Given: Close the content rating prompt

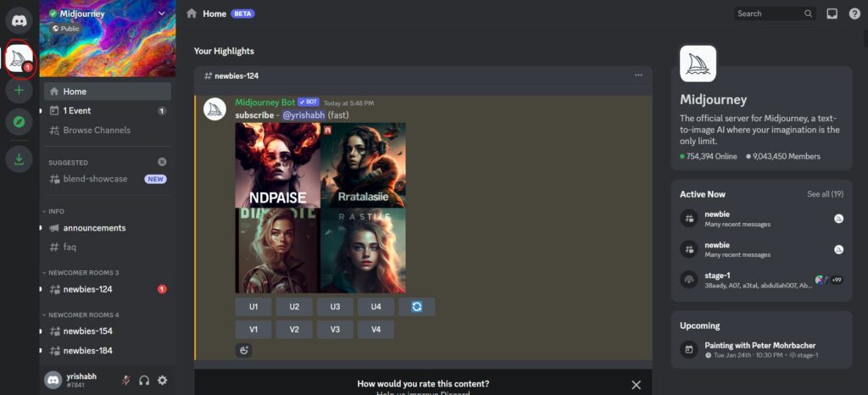Looking at the screenshot, I should coord(636,385).
